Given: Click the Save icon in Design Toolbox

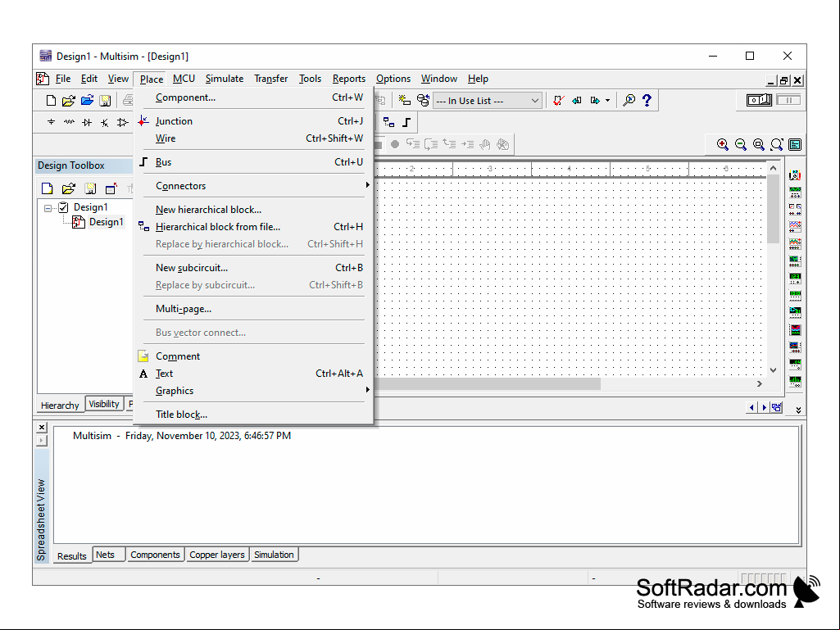Looking at the screenshot, I should coord(90,188).
